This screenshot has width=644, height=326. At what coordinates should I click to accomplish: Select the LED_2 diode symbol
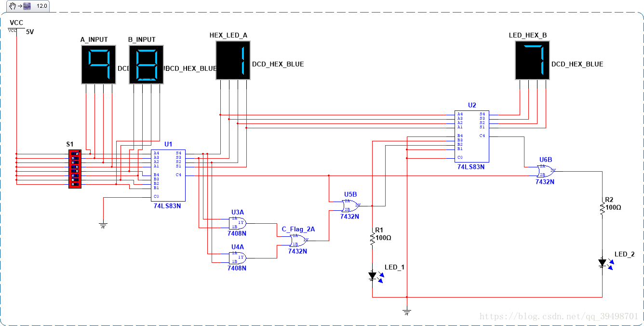(x=603, y=263)
